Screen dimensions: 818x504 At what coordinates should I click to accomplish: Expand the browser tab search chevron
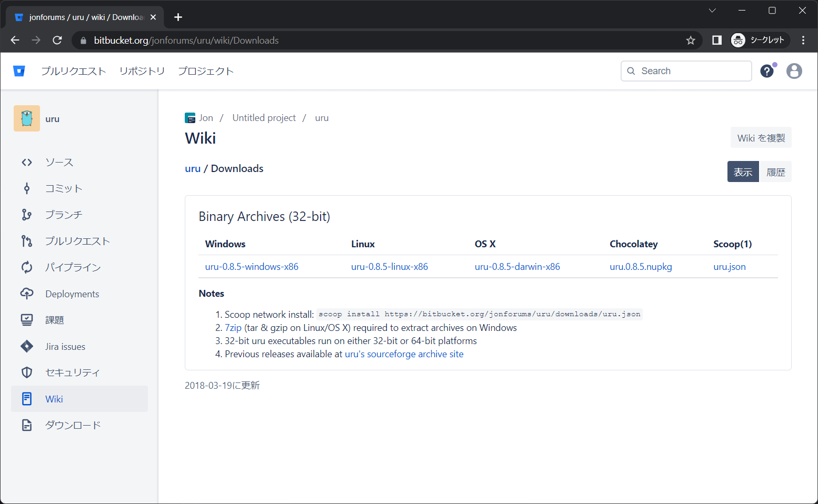tap(712, 10)
